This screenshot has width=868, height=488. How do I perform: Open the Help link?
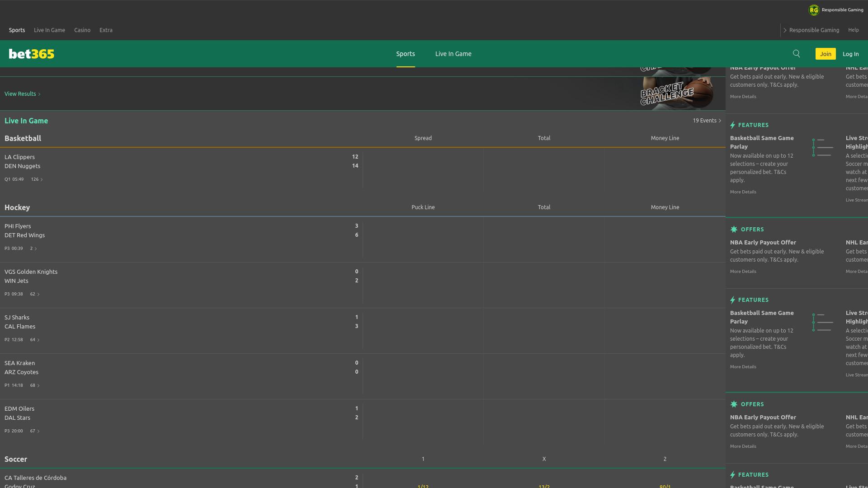[x=853, y=30]
